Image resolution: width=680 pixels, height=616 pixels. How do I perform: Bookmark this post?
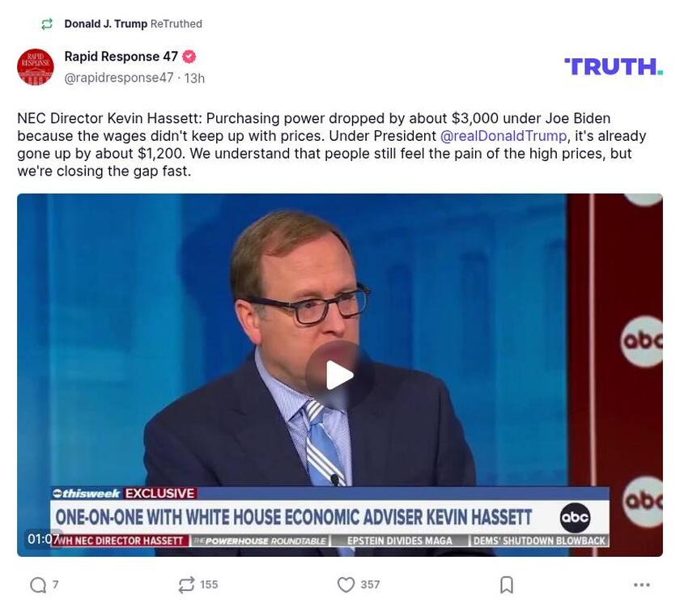pos(507,584)
